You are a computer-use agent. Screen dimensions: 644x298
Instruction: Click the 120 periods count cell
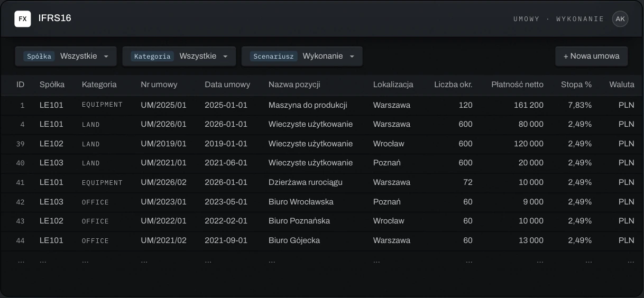[x=466, y=105]
